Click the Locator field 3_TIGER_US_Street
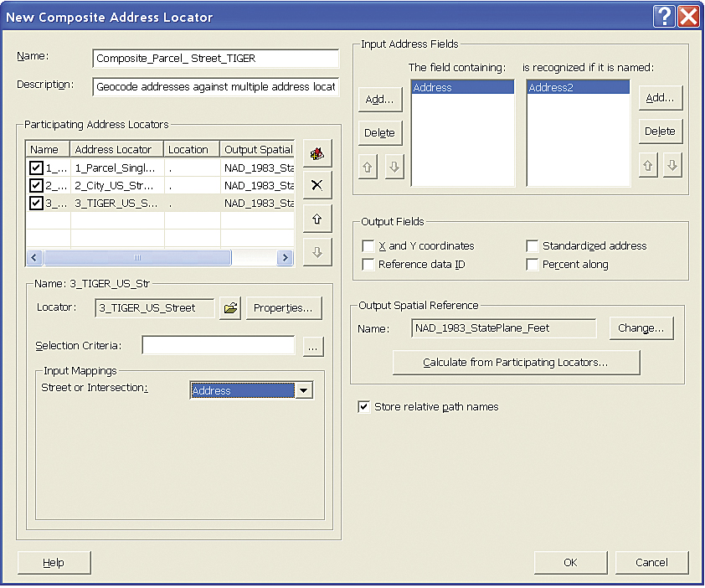 (x=155, y=308)
